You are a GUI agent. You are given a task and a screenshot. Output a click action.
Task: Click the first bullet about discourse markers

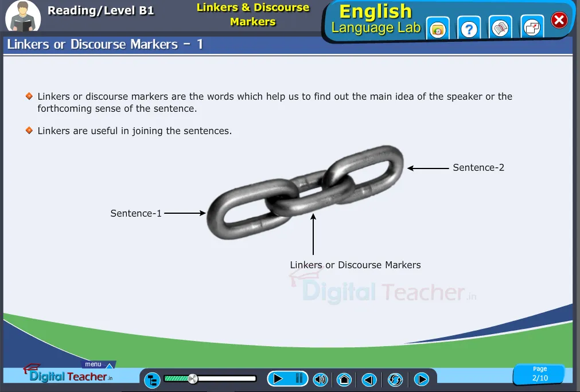[x=275, y=103]
